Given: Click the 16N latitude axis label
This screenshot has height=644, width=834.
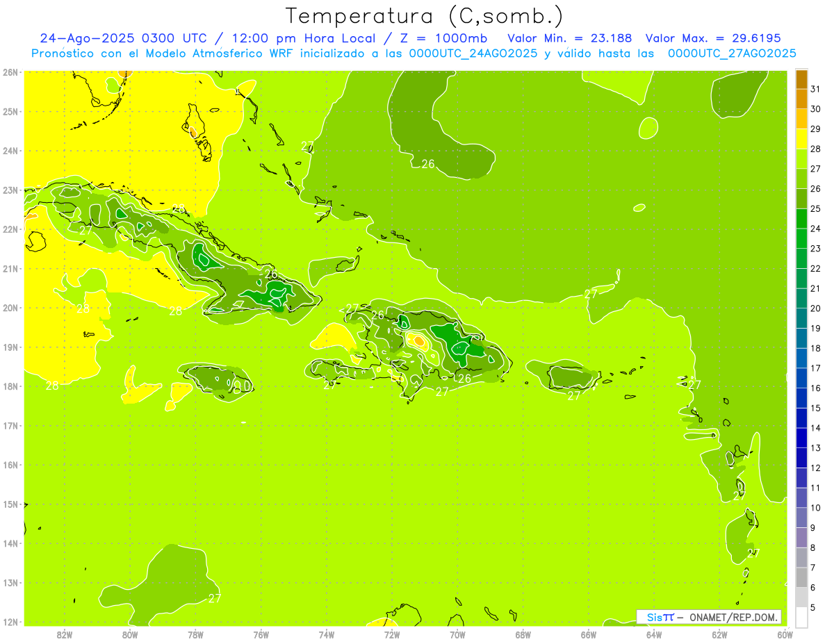Looking at the screenshot, I should 10,465.
